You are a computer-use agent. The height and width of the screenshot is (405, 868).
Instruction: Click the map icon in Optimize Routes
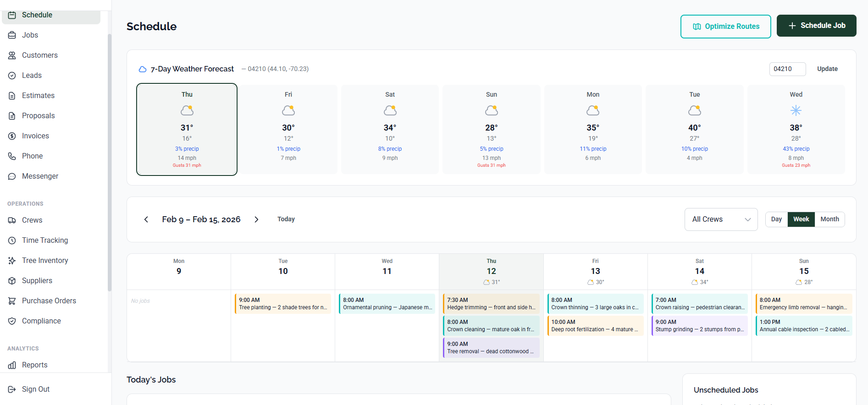[x=697, y=27]
